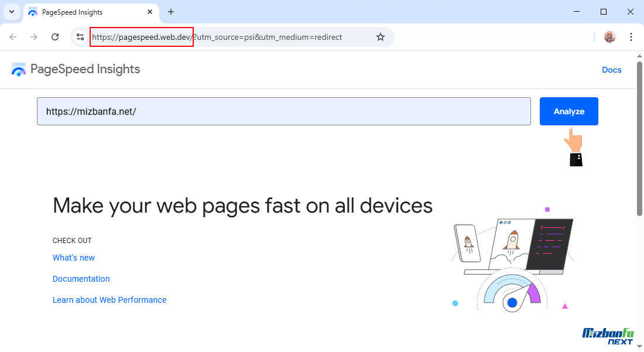This screenshot has height=352, width=644.
Task: Click the PageSpeed Insights logo icon
Action: click(19, 70)
